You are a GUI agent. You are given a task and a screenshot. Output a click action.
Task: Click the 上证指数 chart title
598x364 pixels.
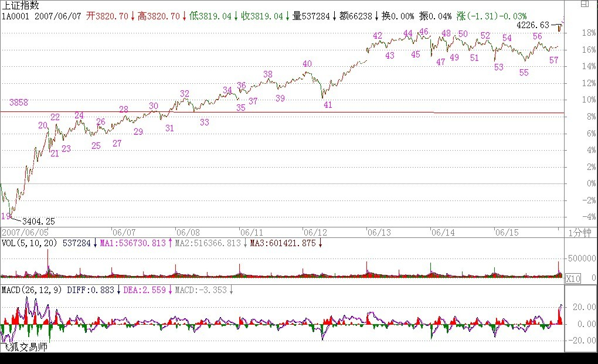click(x=22, y=5)
